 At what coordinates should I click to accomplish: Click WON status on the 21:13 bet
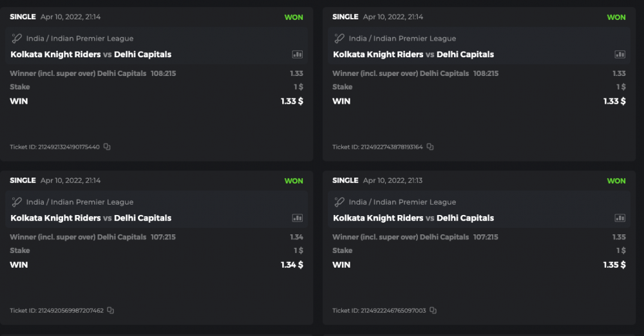pyautogui.click(x=616, y=181)
